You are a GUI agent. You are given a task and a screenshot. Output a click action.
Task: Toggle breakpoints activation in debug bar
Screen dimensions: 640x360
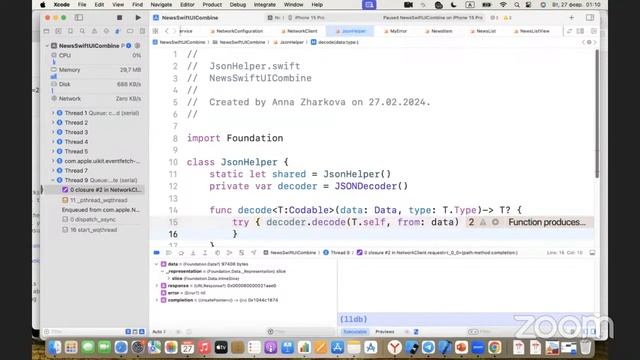[x=157, y=253]
